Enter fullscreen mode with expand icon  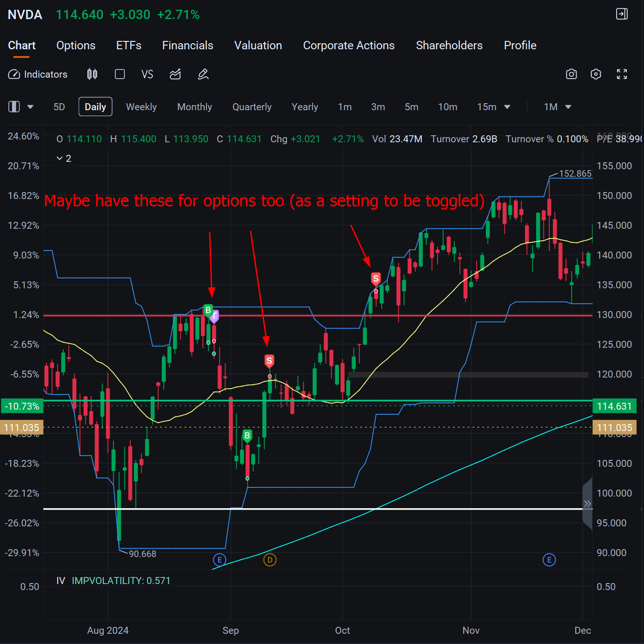622,74
